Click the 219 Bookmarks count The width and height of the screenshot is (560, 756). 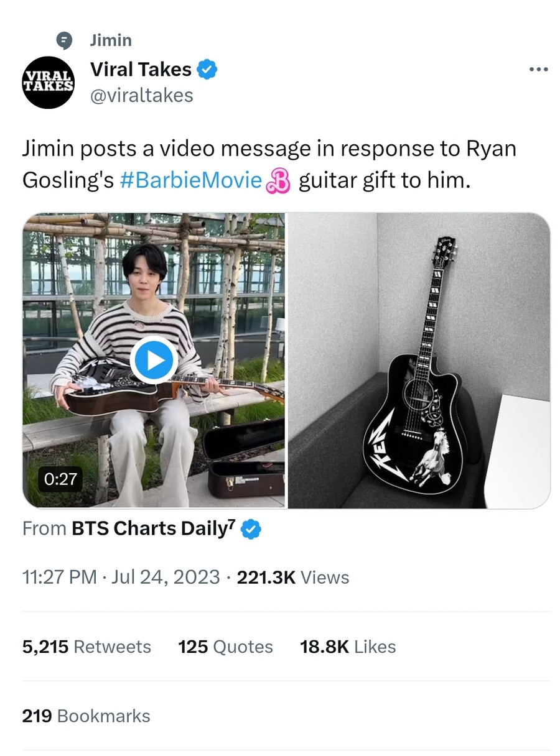(86, 716)
